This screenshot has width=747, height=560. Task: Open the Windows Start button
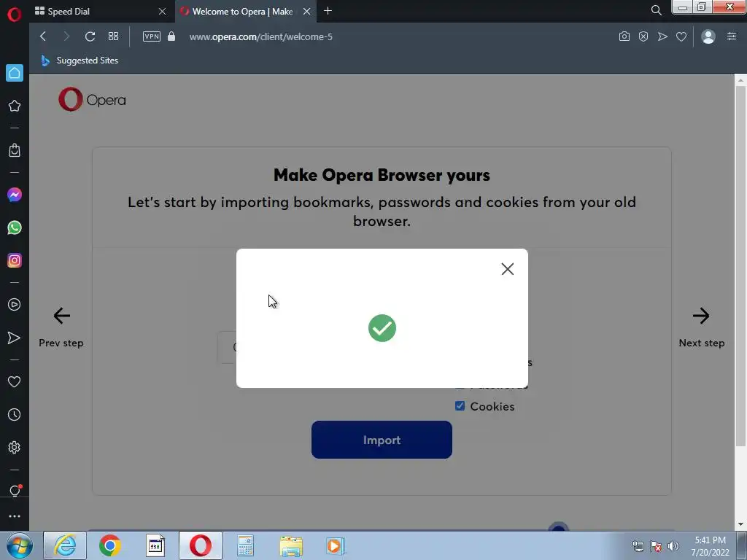click(19, 545)
